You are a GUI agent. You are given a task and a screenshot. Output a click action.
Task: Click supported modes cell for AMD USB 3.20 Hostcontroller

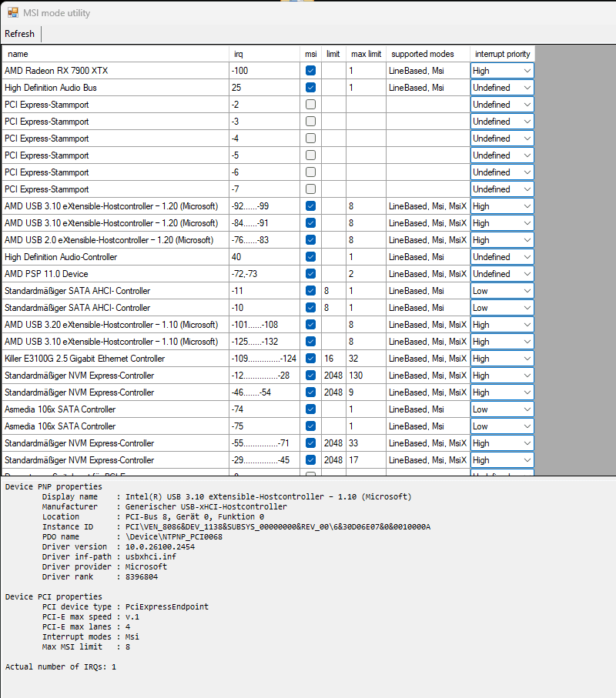(x=428, y=324)
